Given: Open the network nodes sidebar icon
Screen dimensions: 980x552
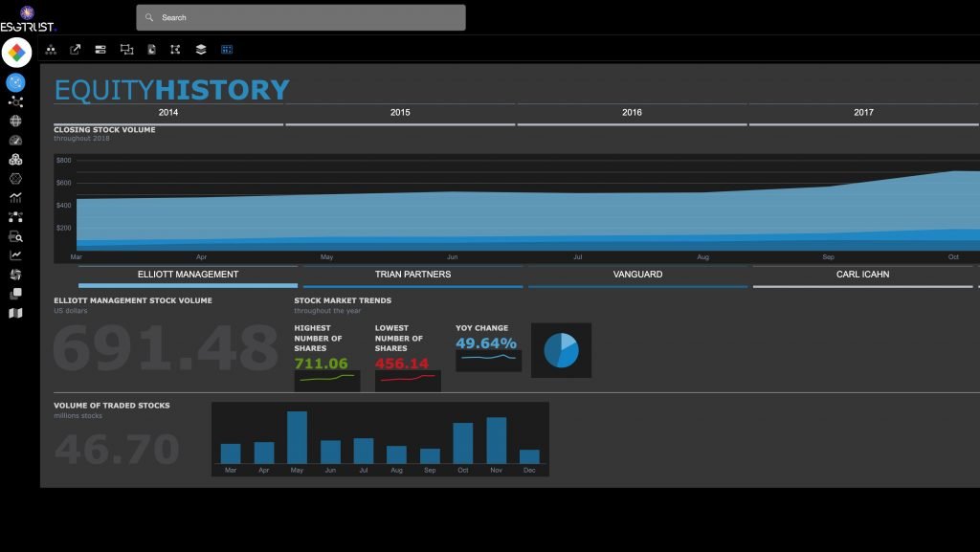Looking at the screenshot, I should 15,101.
